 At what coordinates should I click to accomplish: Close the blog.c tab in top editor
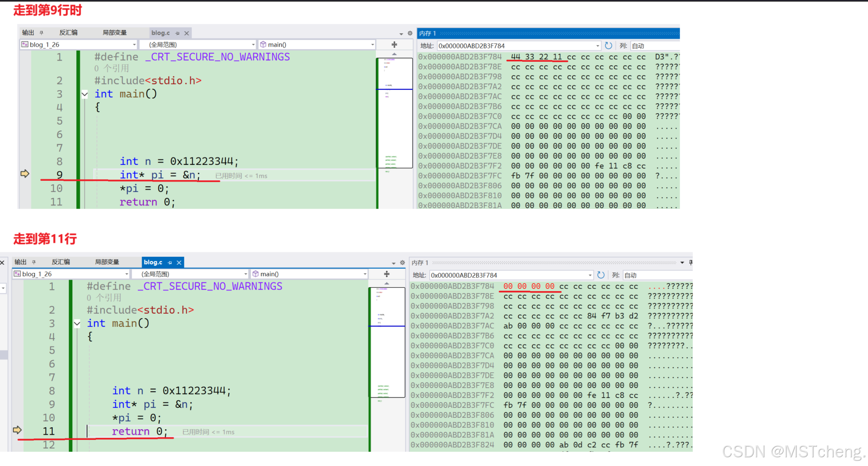[187, 33]
